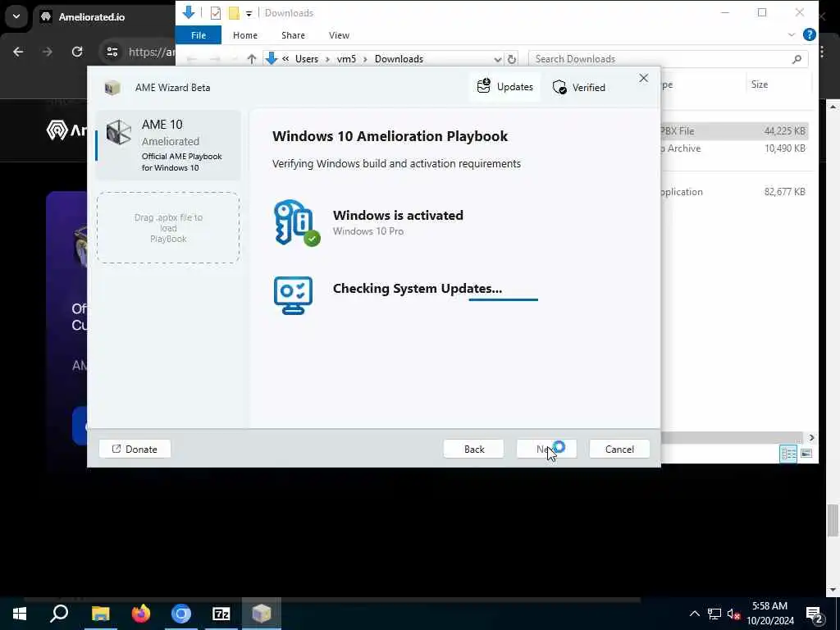Click the Drag .apbx file drop zone
840x630 pixels.
point(168,228)
